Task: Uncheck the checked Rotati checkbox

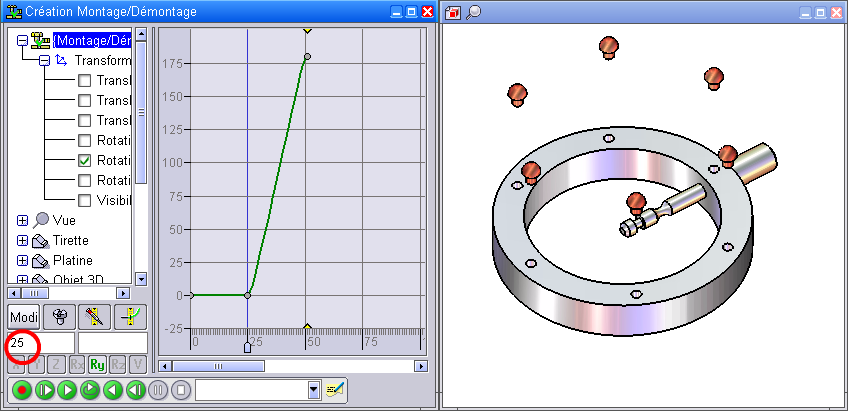Action: [85, 160]
